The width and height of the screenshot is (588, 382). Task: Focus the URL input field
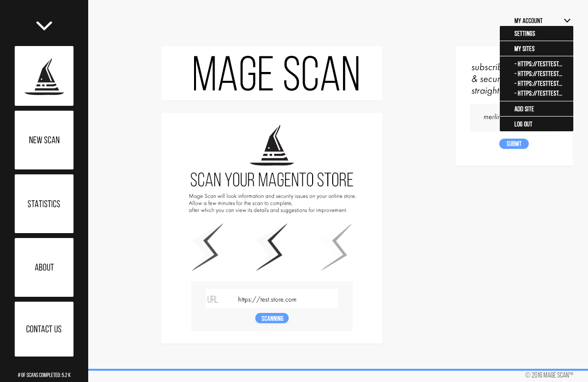pos(272,299)
